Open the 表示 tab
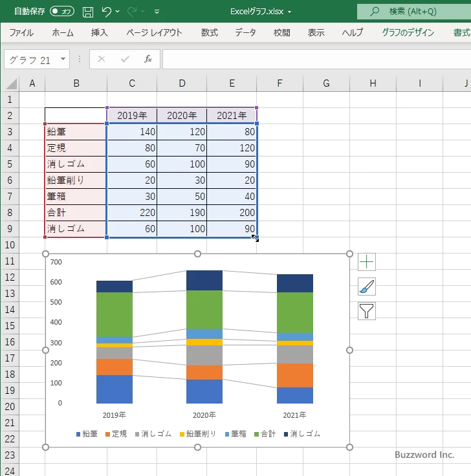Viewport: 471px width, 476px height. [x=316, y=32]
